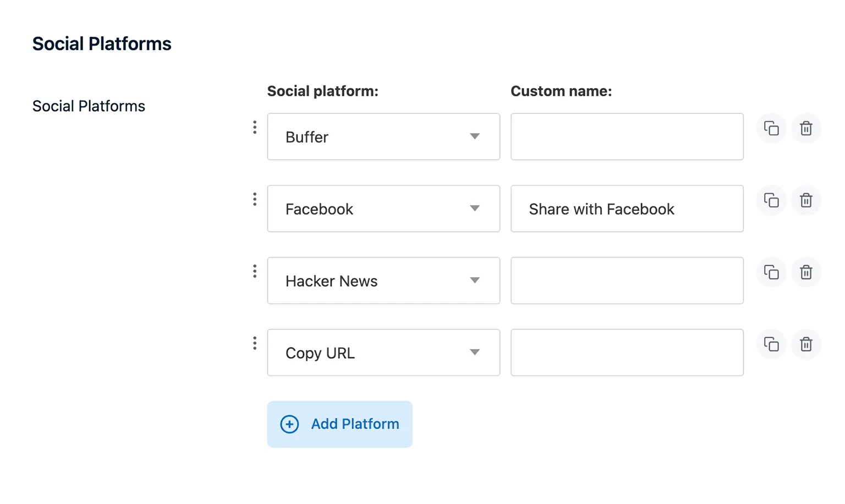This screenshot has width=845, height=504.
Task: Click the plus icon on Add Platform
Action: click(289, 424)
